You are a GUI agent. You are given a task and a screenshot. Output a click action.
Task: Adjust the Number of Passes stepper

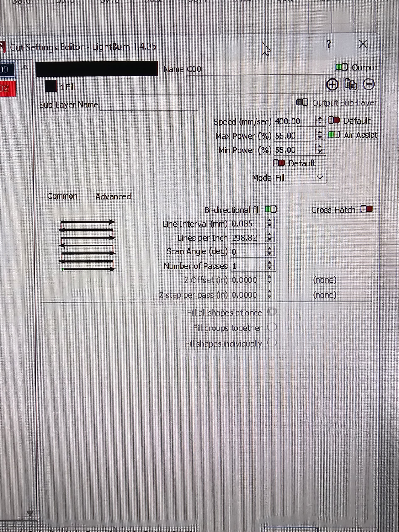[270, 266]
